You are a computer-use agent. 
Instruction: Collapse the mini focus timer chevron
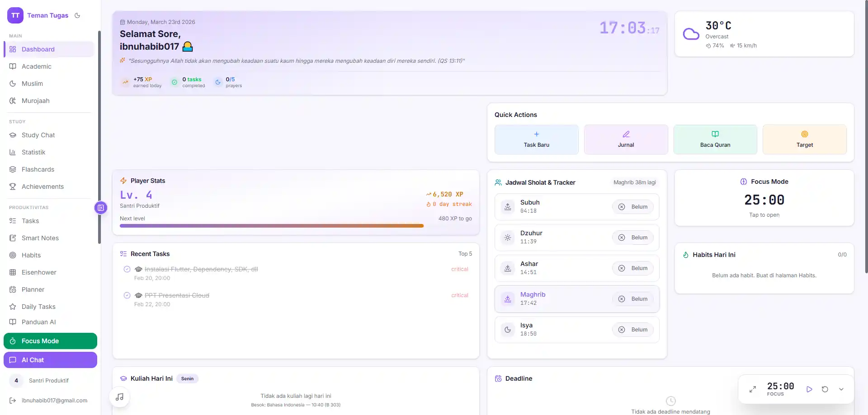tap(841, 389)
